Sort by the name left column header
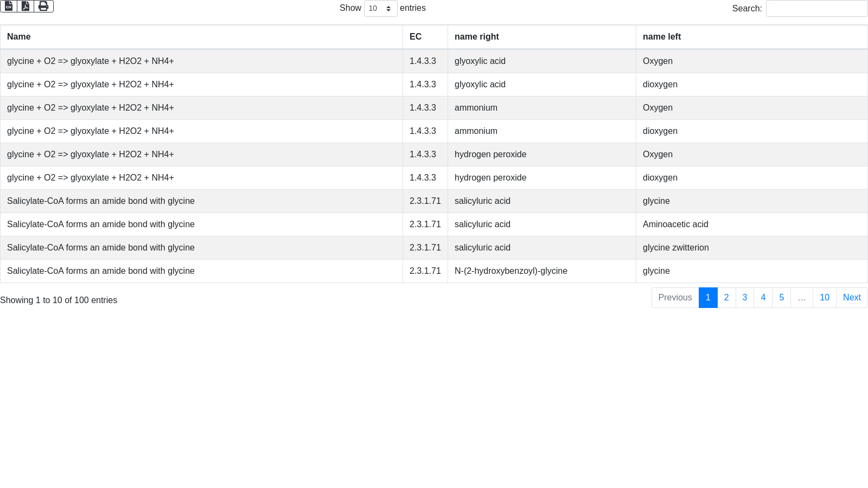The image size is (868, 488). (661, 37)
